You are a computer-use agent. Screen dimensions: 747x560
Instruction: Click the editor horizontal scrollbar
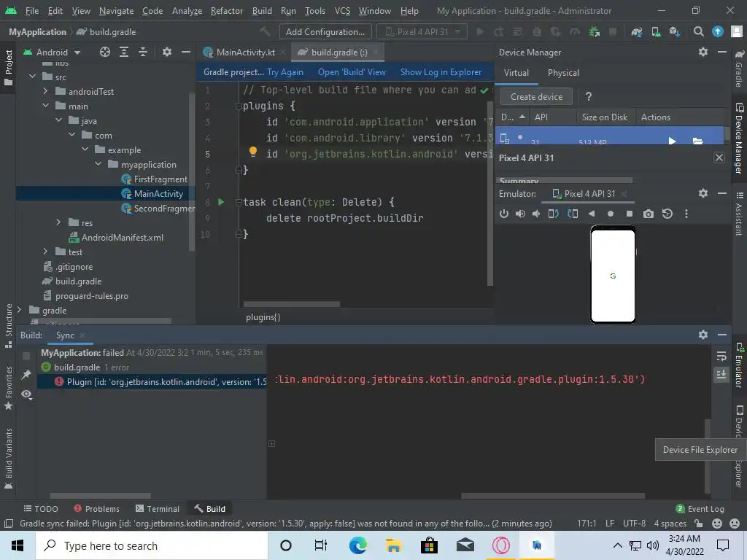(x=292, y=304)
